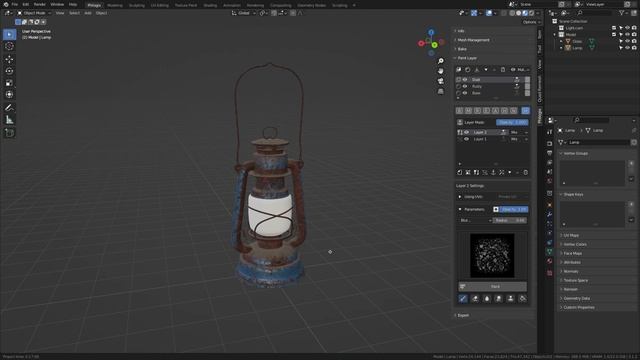This screenshot has width=640, height=360.
Task: Open Layer 2 blend mode Mix dropdown
Action: click(519, 132)
